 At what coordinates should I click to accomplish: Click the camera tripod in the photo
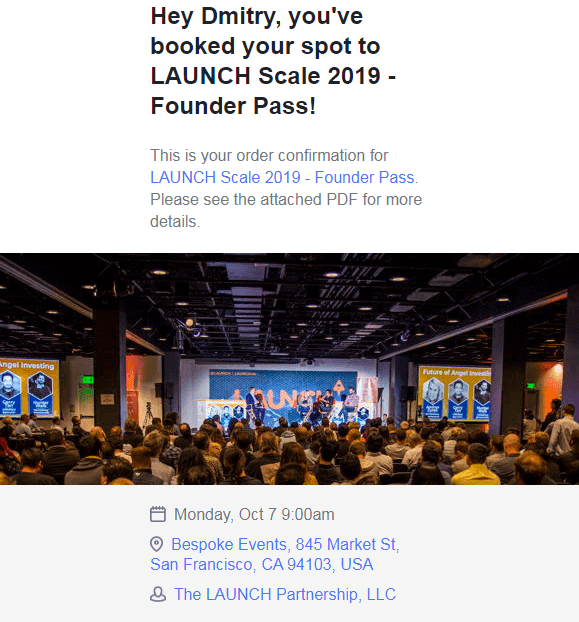point(148,413)
